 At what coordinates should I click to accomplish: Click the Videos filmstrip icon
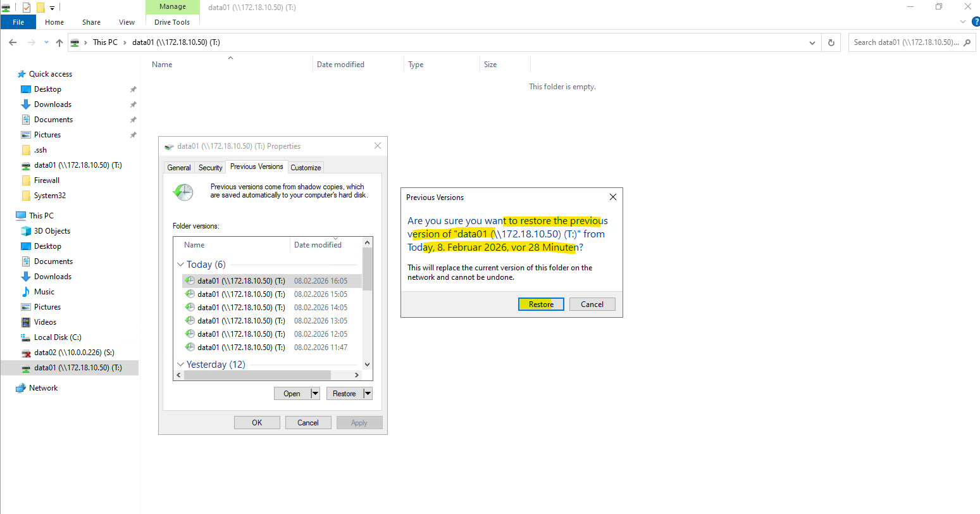click(26, 322)
